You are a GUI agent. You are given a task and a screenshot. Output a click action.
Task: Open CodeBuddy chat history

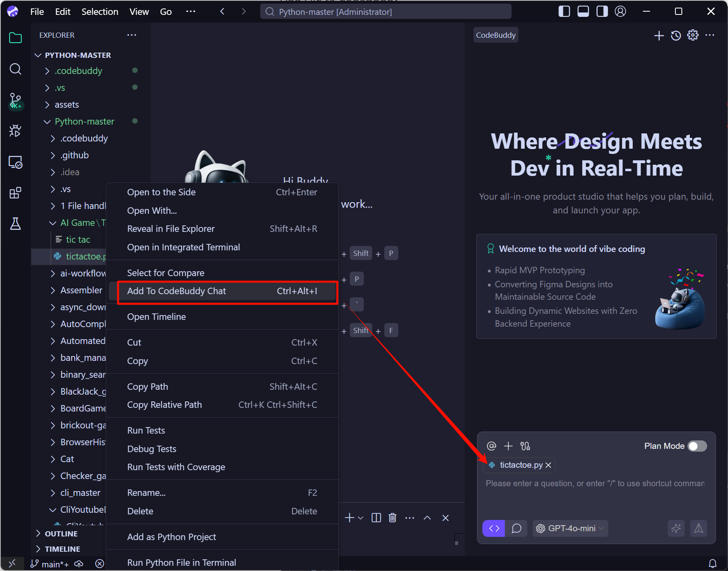tap(676, 36)
